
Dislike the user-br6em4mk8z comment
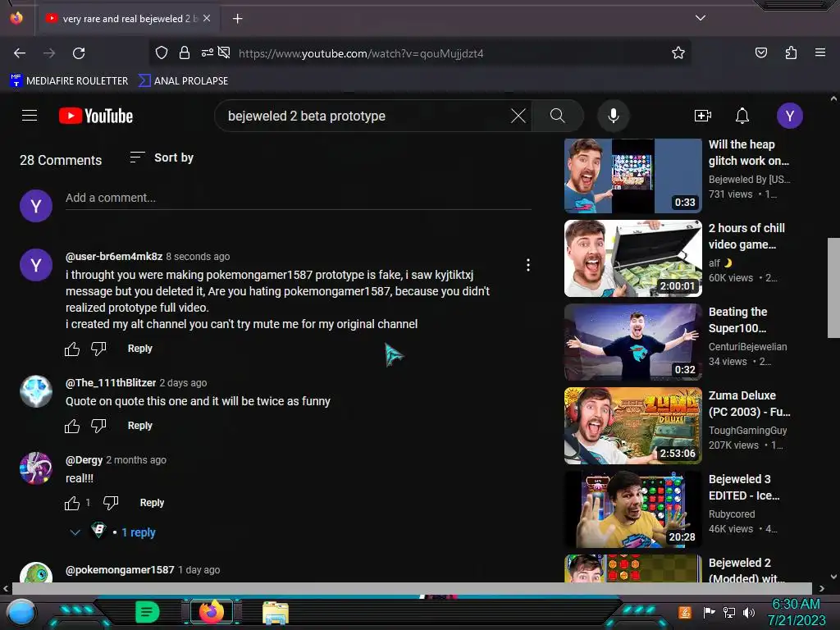pyautogui.click(x=98, y=349)
